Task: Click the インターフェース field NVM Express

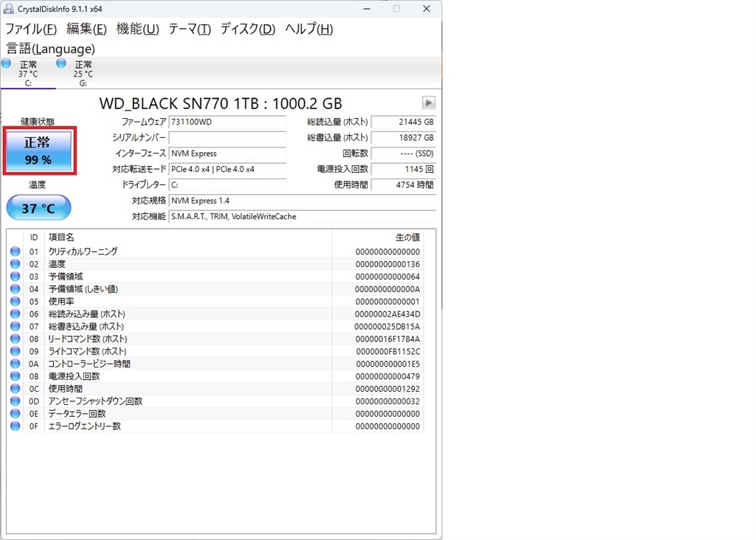Action: pyautogui.click(x=227, y=153)
